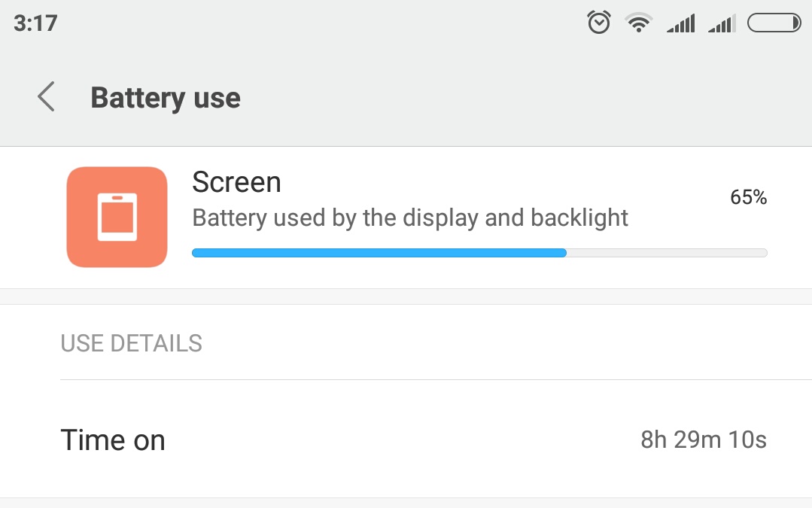The image size is (812, 508).
Task: Tap the orange Screen app icon
Action: (117, 217)
